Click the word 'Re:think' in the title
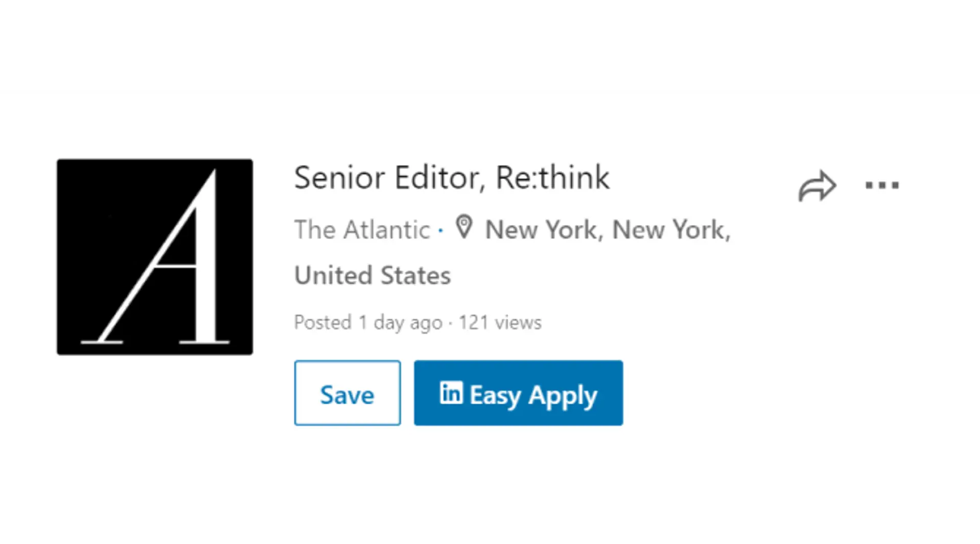The height and width of the screenshot is (544, 980). tap(552, 178)
